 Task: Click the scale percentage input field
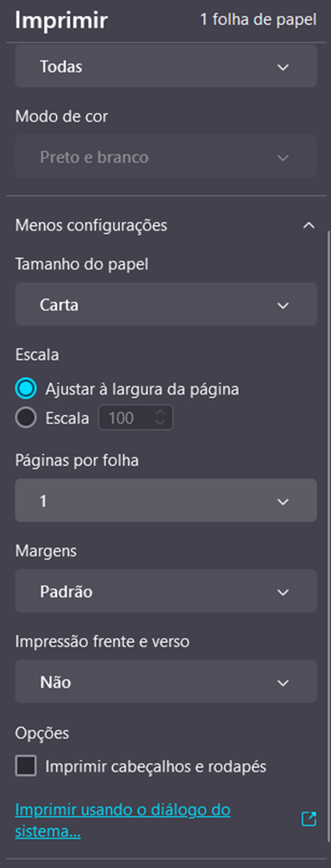[136, 418]
